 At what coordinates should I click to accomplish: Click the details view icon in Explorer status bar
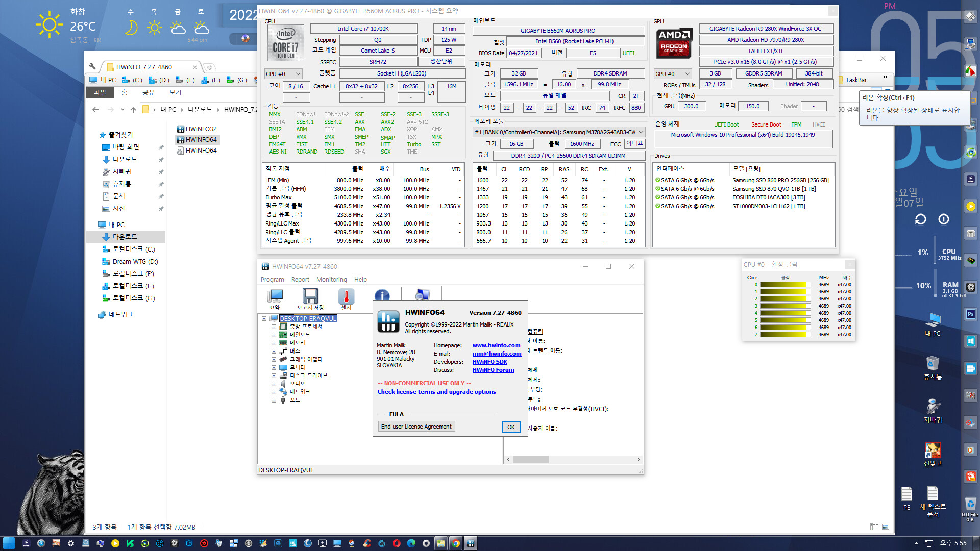tap(874, 527)
